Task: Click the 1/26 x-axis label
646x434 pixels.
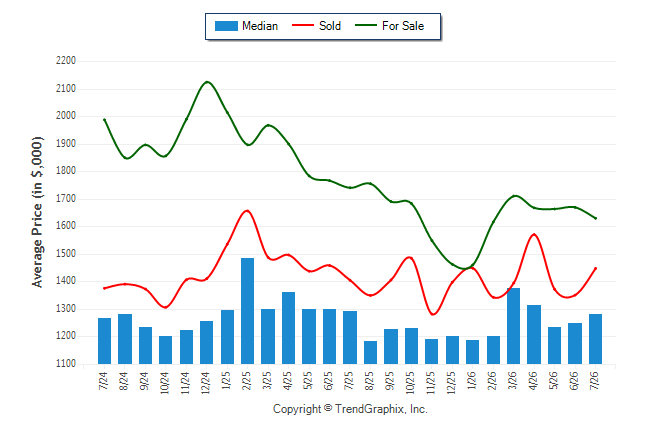Action: [x=472, y=380]
